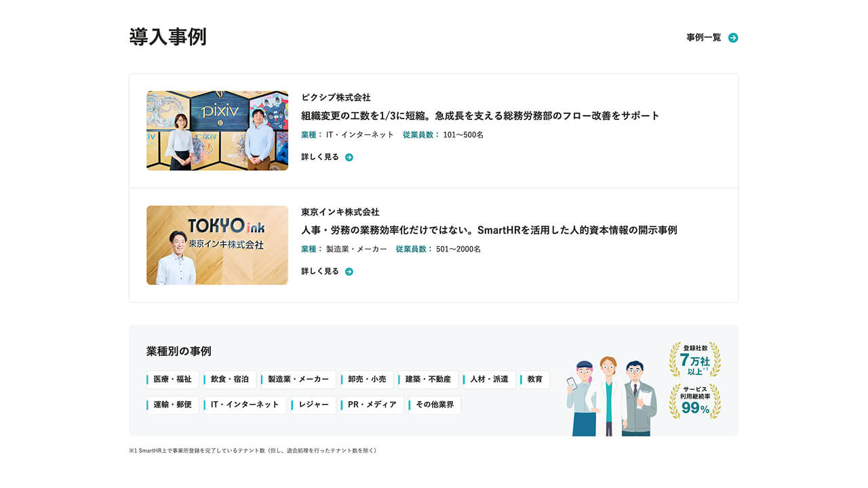
Task: Click the pixiv office photo thumbnail
Action: point(217,130)
